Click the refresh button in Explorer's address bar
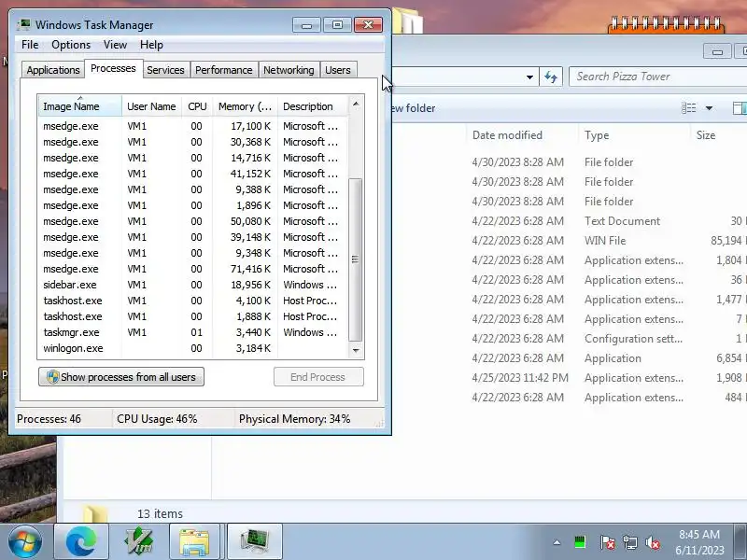 tap(551, 77)
